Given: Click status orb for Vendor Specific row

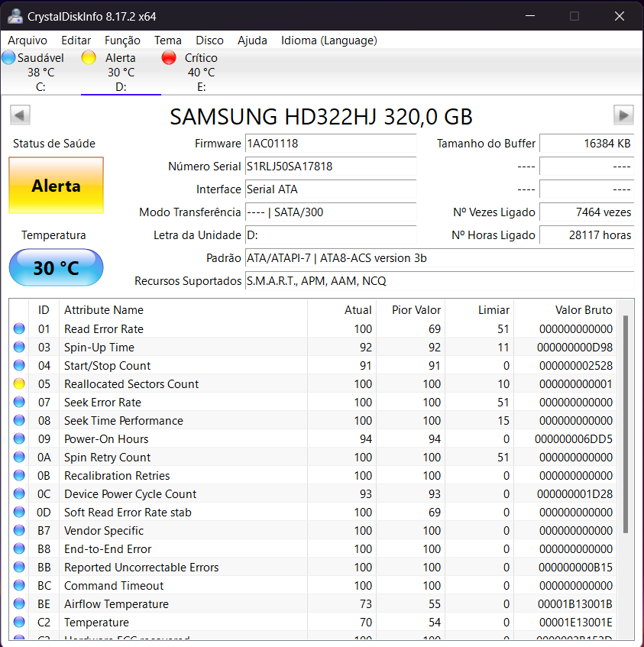Looking at the screenshot, I should [19, 530].
